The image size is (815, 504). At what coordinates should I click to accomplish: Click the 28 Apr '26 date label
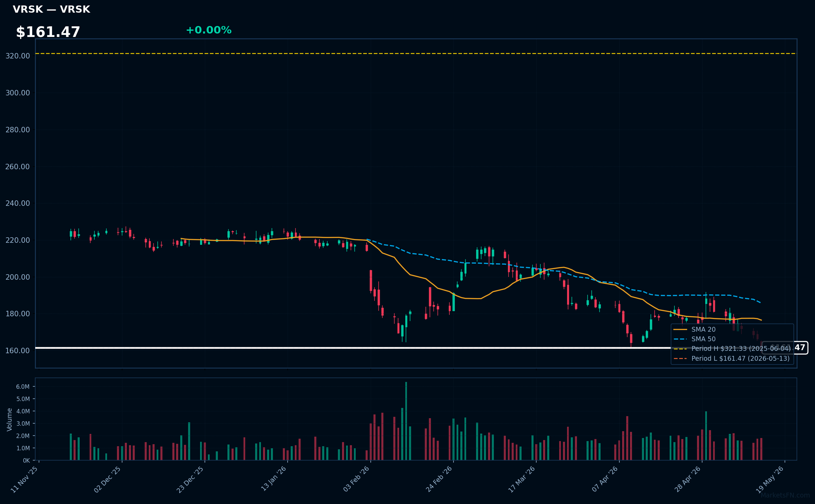(x=687, y=479)
